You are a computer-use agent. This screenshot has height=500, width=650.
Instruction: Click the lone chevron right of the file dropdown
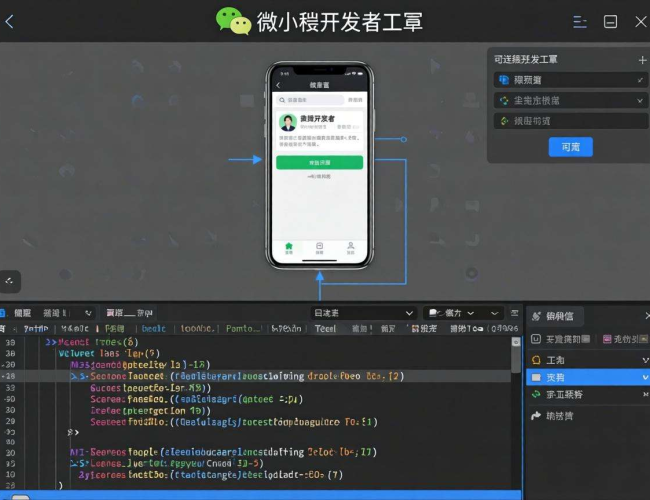[x=494, y=313]
